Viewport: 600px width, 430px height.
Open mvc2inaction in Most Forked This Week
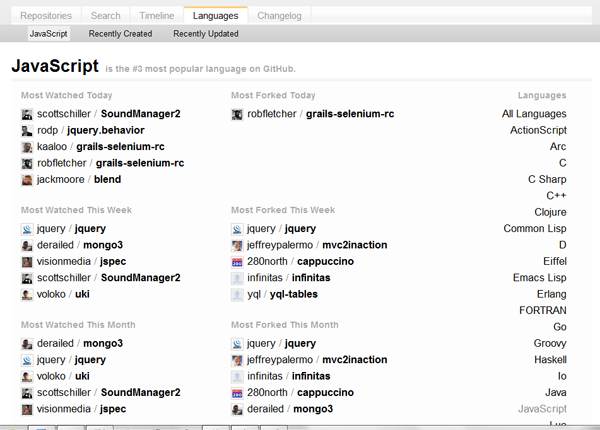coord(355,245)
